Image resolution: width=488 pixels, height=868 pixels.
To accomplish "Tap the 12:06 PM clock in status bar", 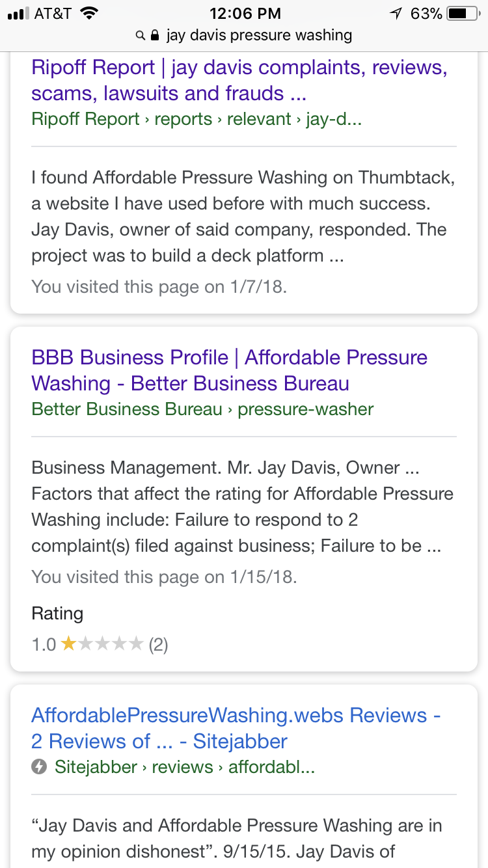I will pyautogui.click(x=245, y=13).
